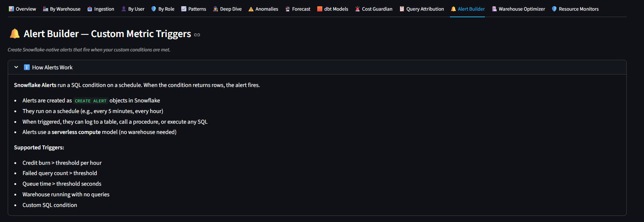Click the Overview tab bar-chart icon
644x222 pixels.
(11, 9)
